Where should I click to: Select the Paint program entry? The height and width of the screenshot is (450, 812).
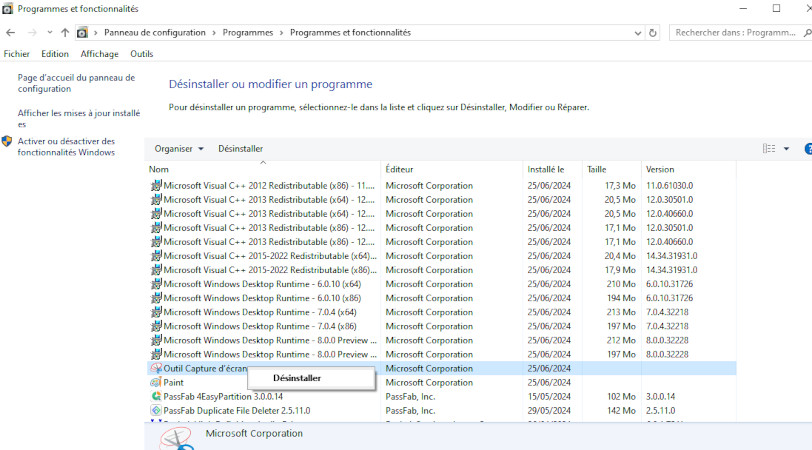[x=441, y=382]
